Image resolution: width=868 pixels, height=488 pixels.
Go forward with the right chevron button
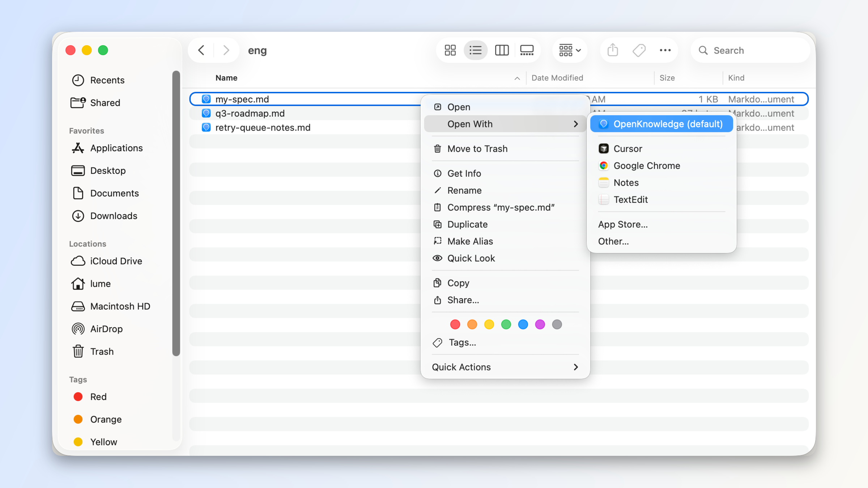click(x=226, y=50)
